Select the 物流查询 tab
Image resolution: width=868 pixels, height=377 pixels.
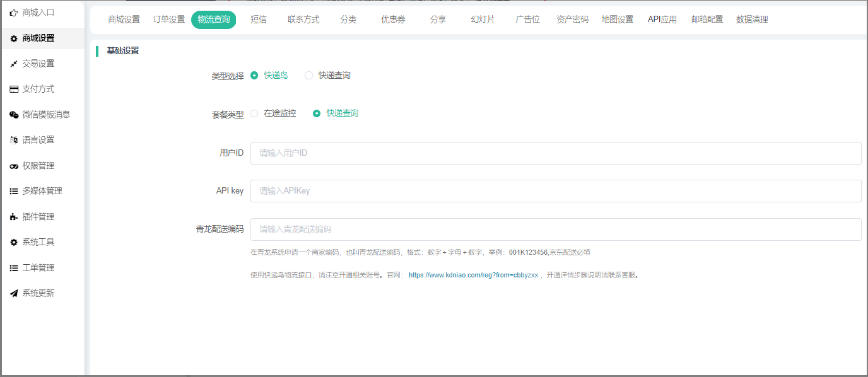[x=214, y=20]
